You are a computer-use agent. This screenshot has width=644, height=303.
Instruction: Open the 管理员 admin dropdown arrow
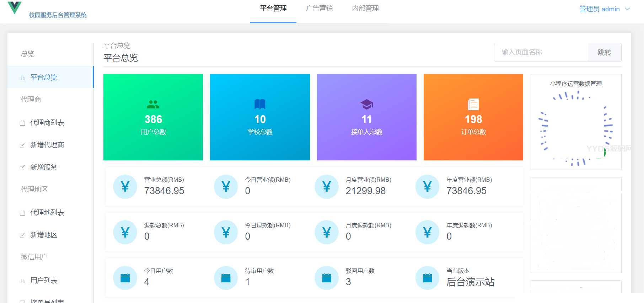pos(628,9)
